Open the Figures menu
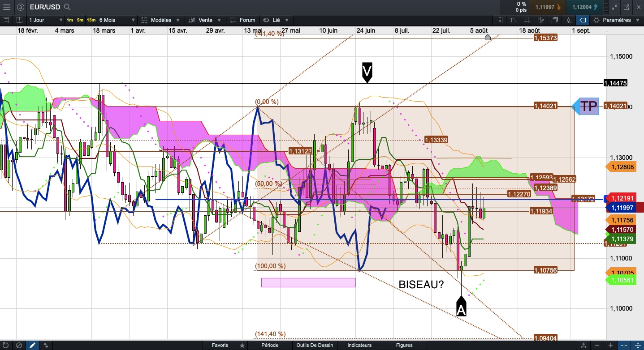Viewport: 644px width, 350px height. [x=404, y=345]
